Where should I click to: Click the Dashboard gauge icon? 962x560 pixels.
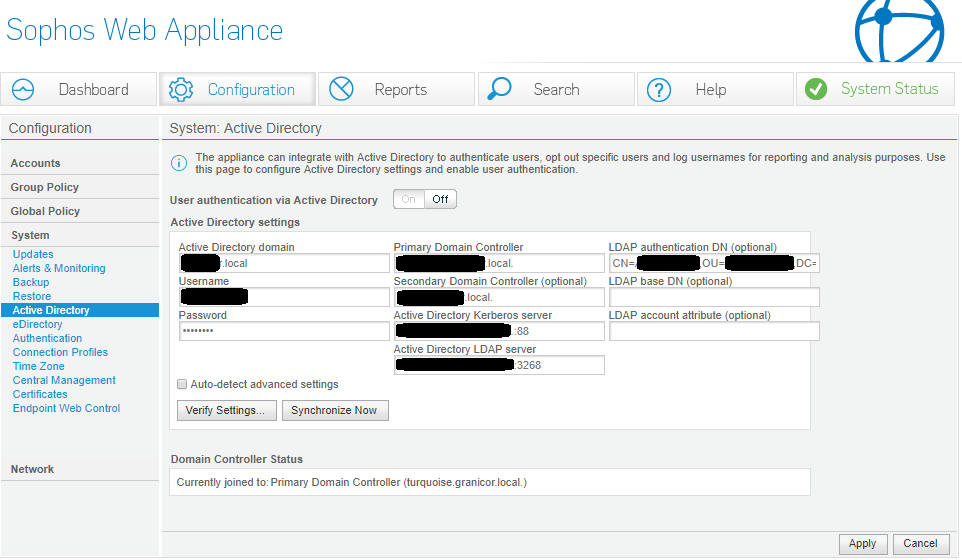[23, 90]
